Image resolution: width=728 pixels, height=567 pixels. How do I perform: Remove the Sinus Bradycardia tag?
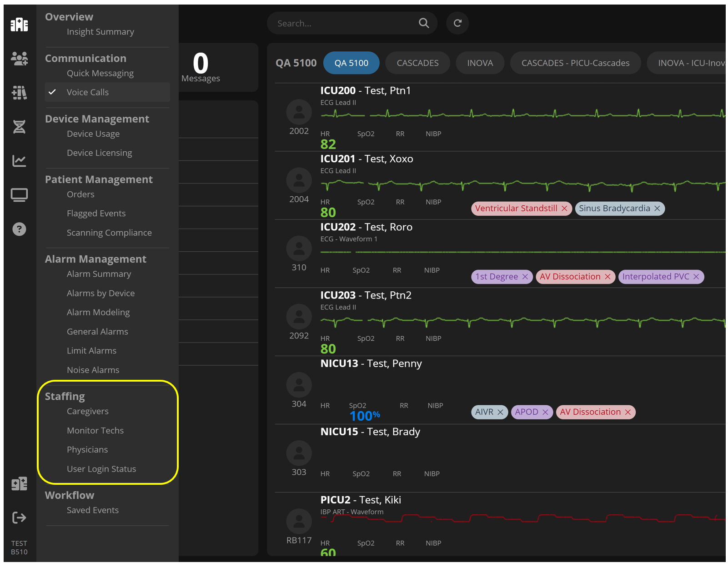657,209
